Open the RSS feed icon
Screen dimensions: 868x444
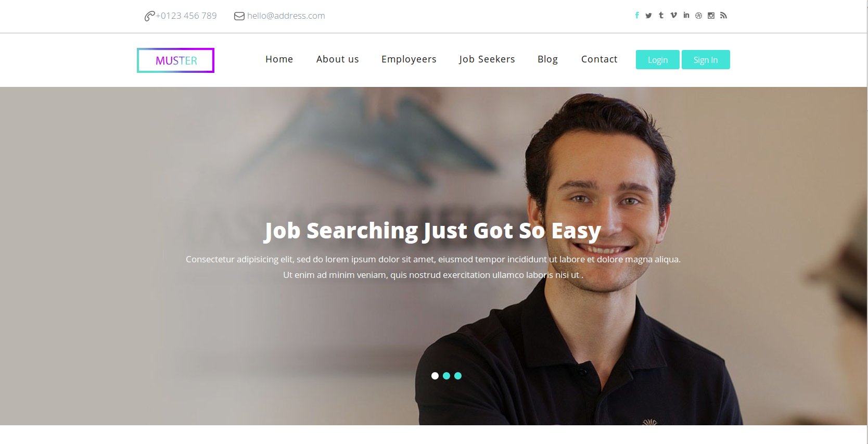pyautogui.click(x=723, y=16)
